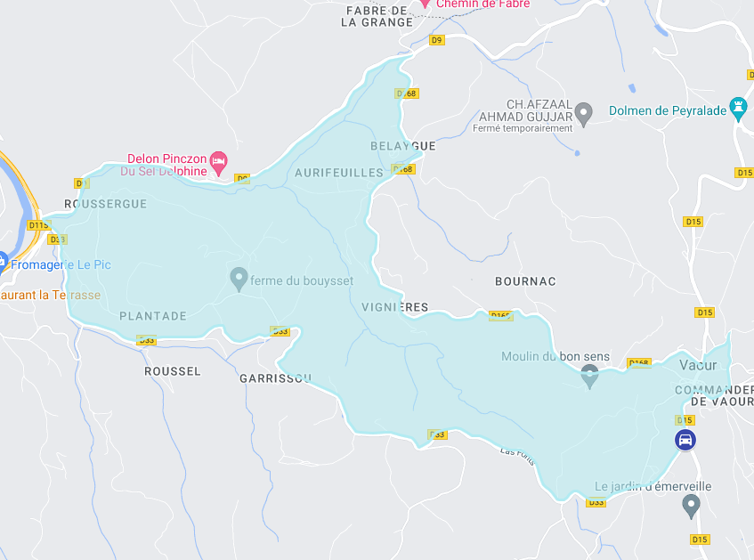Open Le jardin d'émerveille gray pin
The image size is (754, 560).
click(x=691, y=506)
